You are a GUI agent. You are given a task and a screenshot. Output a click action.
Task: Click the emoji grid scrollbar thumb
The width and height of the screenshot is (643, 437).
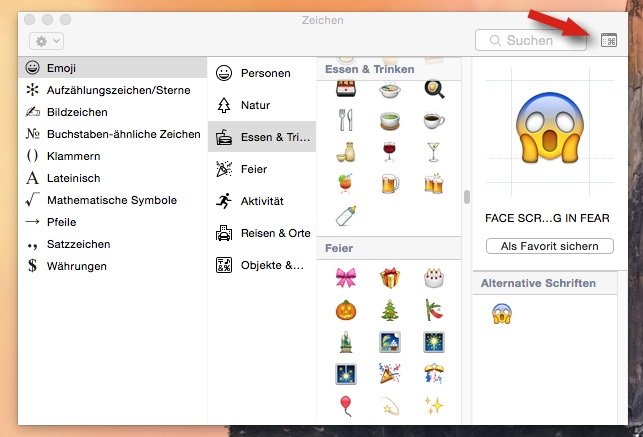(x=467, y=197)
